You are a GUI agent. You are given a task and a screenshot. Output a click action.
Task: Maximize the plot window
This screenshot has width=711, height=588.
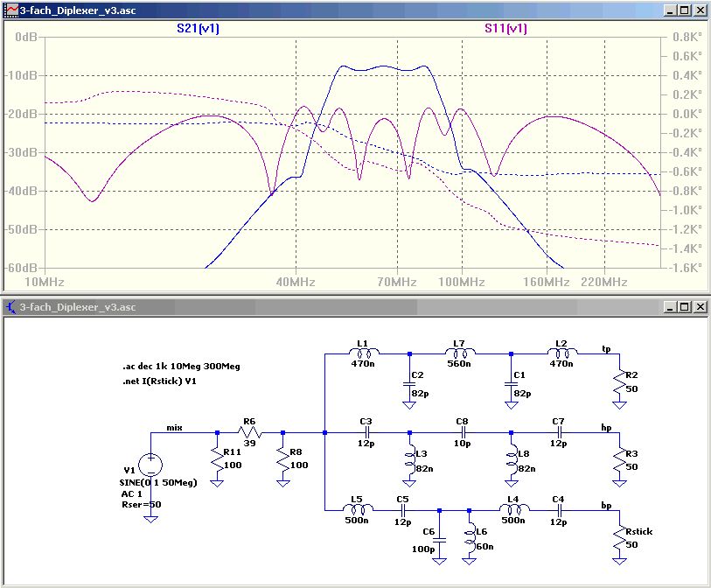pyautogui.click(x=684, y=10)
